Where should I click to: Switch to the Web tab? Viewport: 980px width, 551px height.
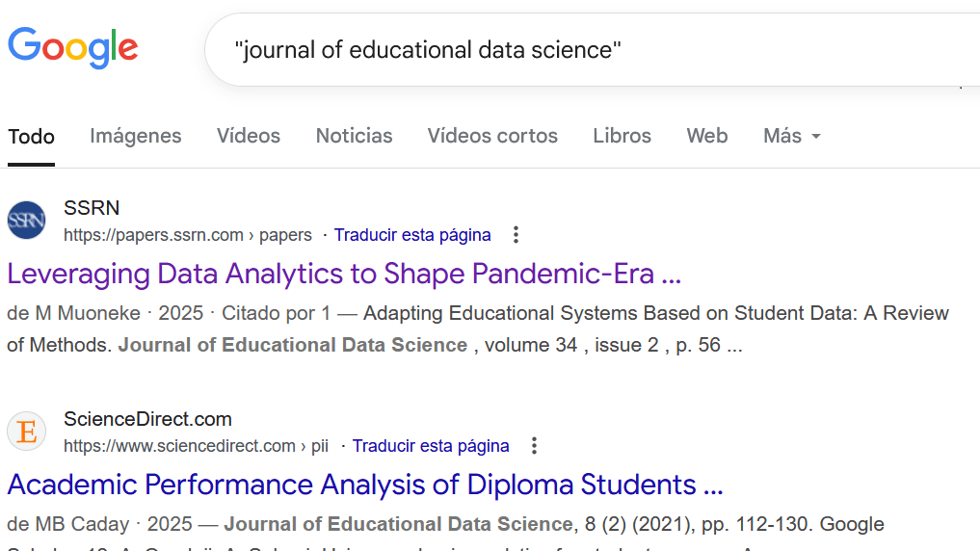click(706, 136)
